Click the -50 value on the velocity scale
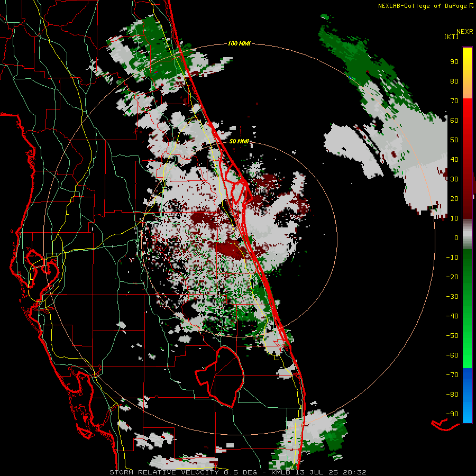This screenshot has width=476, height=476. (452, 336)
